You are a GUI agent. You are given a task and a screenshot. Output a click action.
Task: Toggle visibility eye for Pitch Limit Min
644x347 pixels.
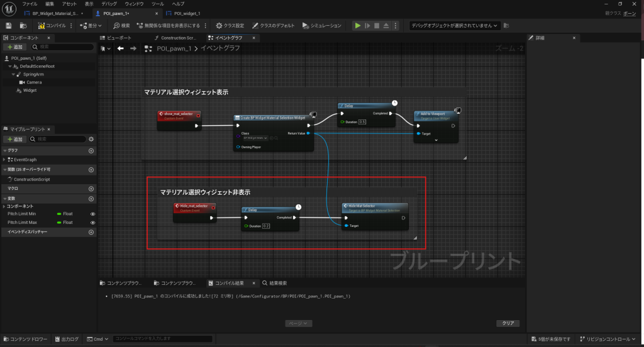(92, 214)
